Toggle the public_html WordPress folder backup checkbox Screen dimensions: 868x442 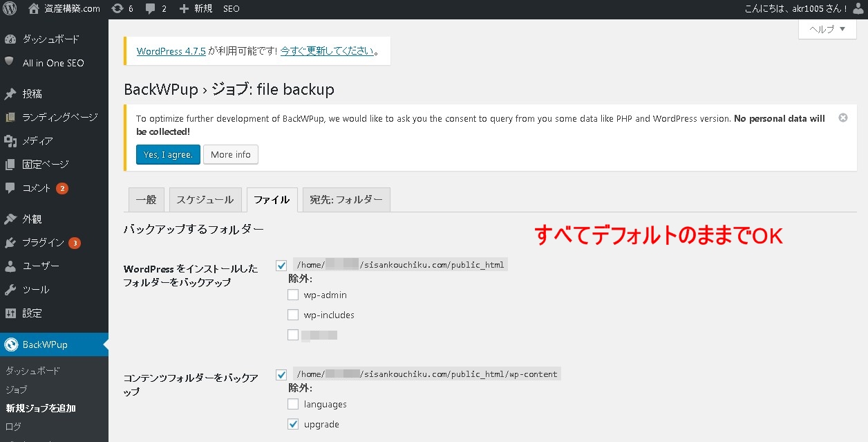pos(281,265)
